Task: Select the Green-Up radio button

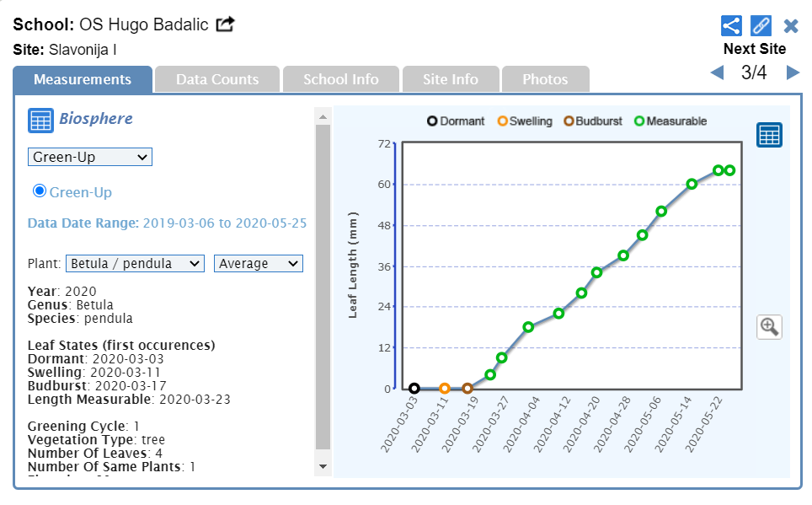Action: [39, 191]
